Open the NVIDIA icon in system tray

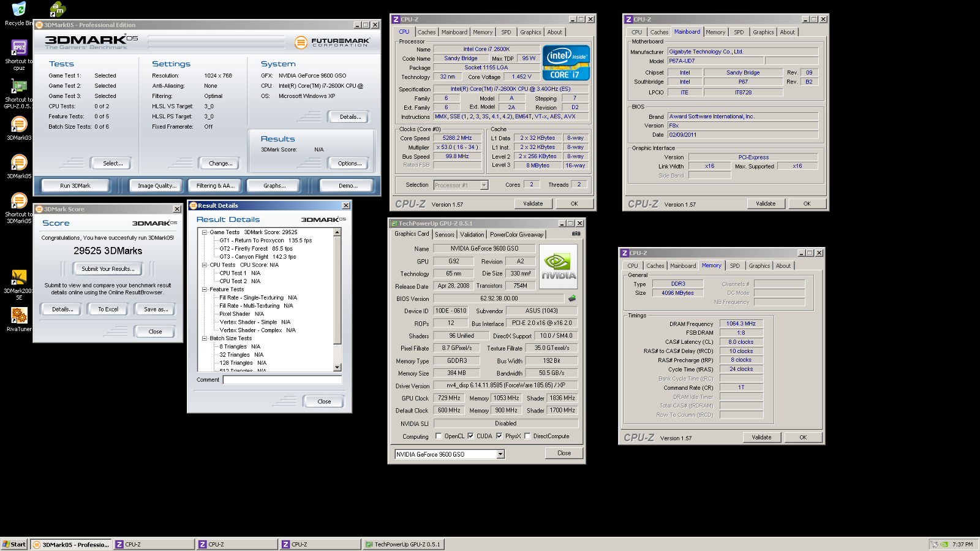tap(945, 544)
